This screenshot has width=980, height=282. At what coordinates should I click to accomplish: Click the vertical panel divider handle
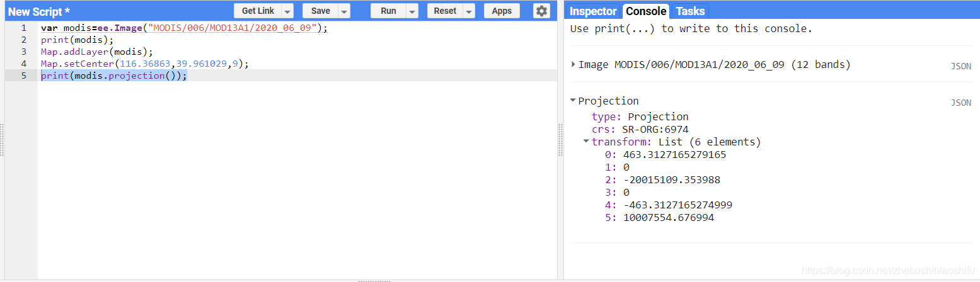[x=560, y=140]
